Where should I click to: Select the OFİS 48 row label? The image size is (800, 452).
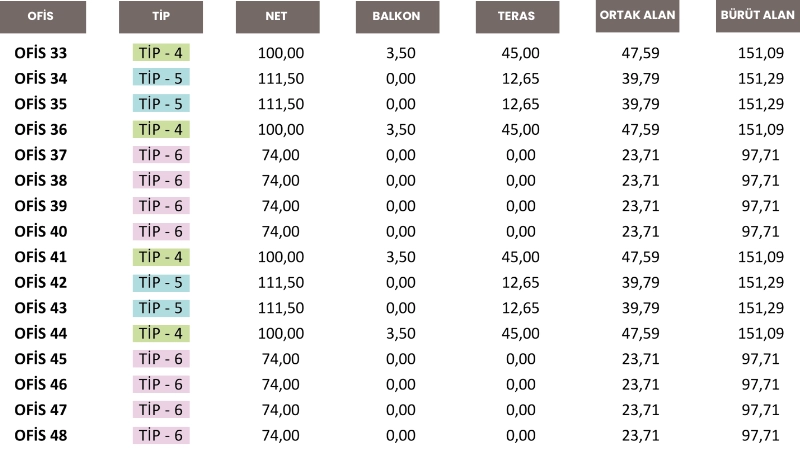coord(41,435)
